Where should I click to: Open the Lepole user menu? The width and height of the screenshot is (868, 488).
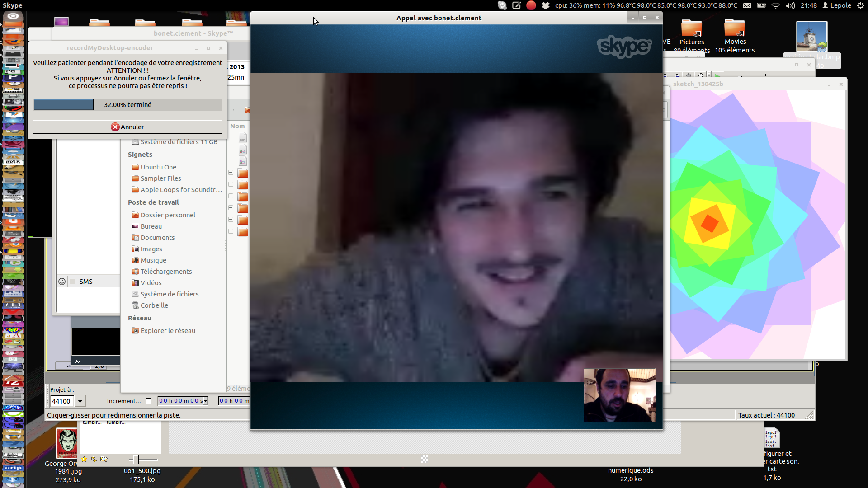(x=837, y=5)
